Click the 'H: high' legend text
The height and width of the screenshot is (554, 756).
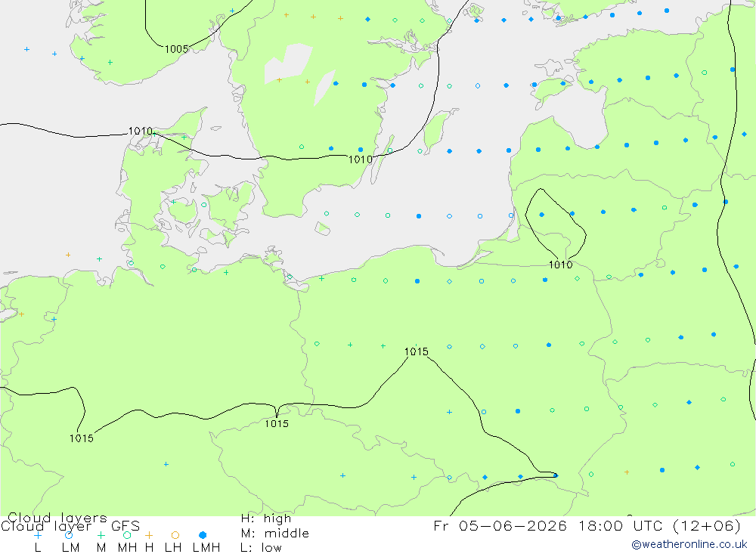pyautogui.click(x=266, y=518)
